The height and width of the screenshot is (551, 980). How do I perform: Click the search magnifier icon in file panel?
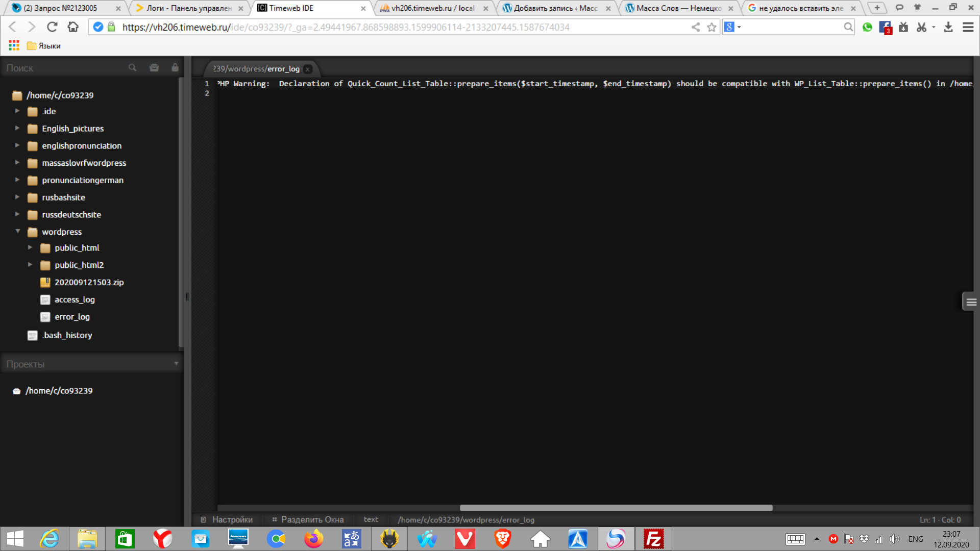[x=132, y=68]
